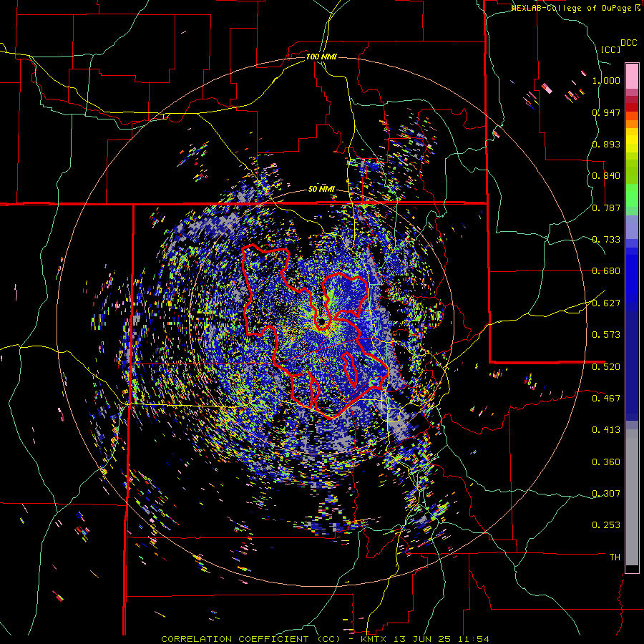644x644 pixels.
Task: Click the 13 JUN 25 date text
Action: (x=422, y=639)
